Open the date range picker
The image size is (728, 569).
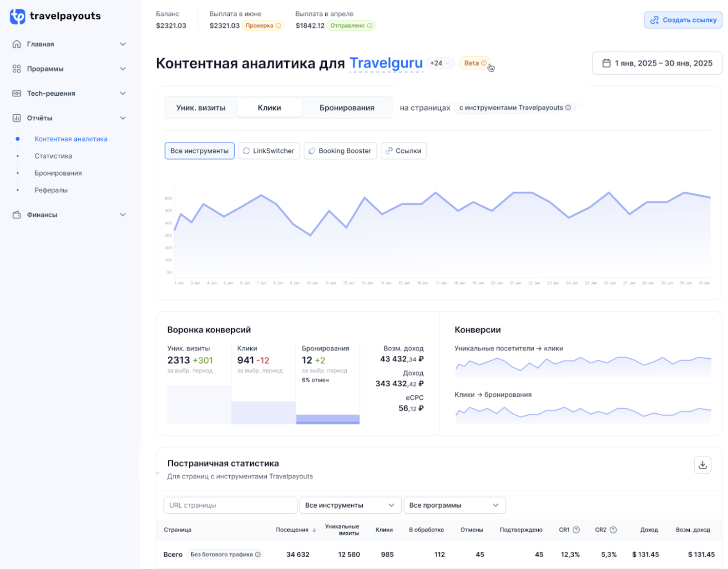click(657, 63)
